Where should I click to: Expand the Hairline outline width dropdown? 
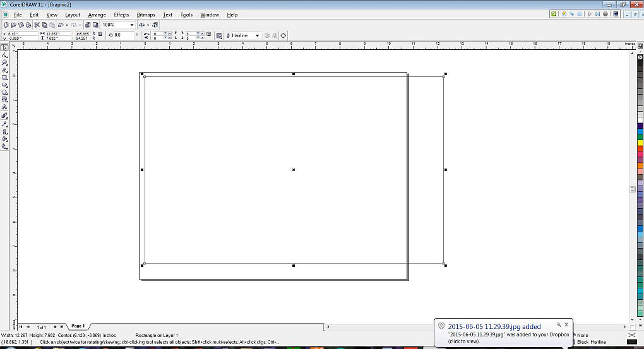(257, 36)
